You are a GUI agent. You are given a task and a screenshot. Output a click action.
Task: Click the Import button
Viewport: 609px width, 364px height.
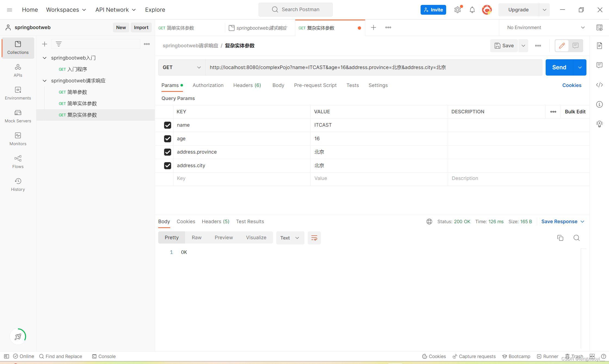141,27
